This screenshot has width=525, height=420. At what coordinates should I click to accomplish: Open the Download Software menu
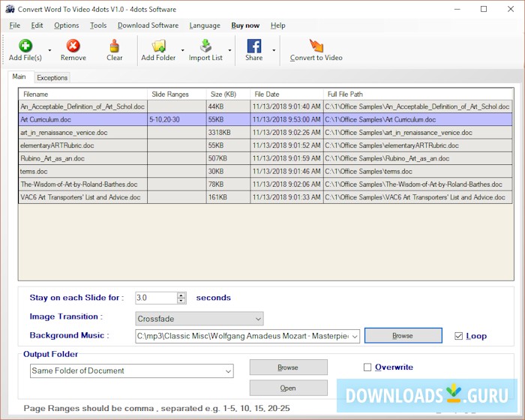click(148, 25)
